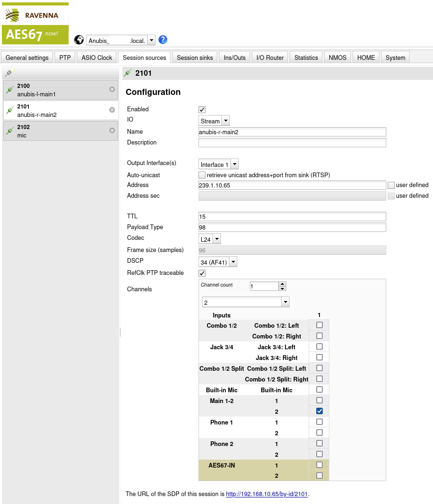Viewport: 433px width, 504px height.
Task: Click the TTL input field
Action: coord(292,216)
